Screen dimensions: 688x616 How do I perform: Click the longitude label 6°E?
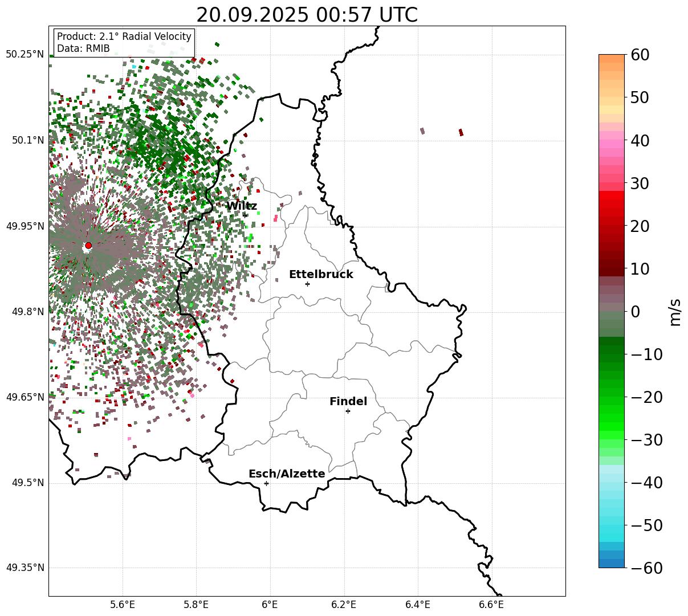point(270,605)
